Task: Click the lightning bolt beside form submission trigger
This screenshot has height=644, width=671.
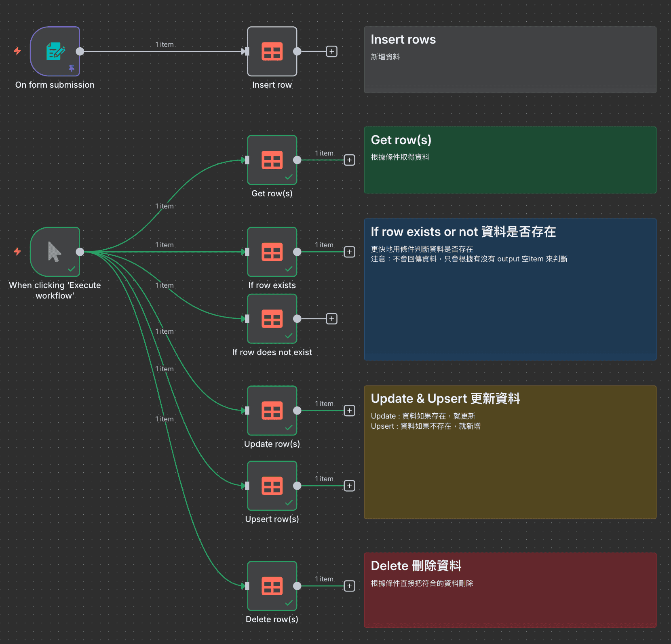Action: [x=17, y=51]
